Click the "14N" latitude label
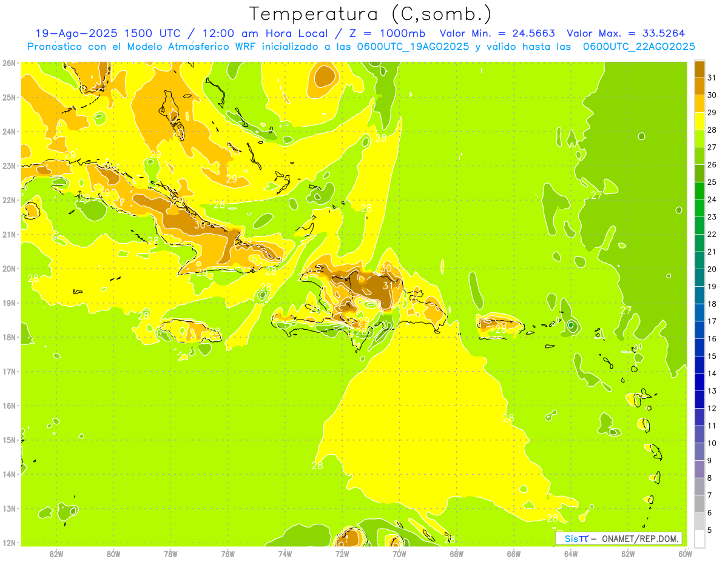 [9, 474]
